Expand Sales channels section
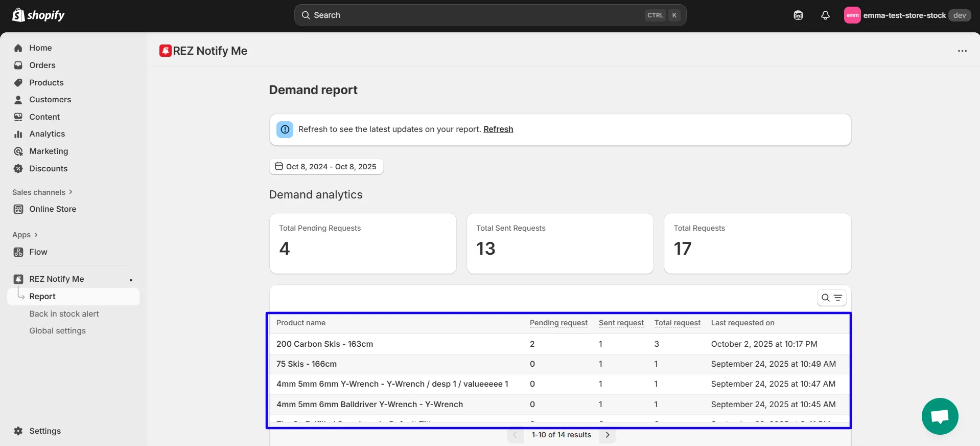Viewport: 980px width, 446px height. (42, 192)
